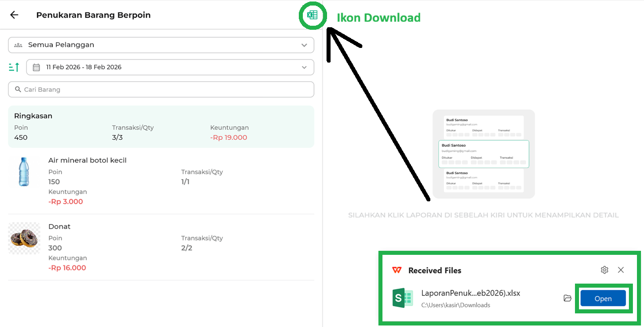The height and width of the screenshot is (327, 644).
Task: Open the download folder icon
Action: [x=567, y=298]
